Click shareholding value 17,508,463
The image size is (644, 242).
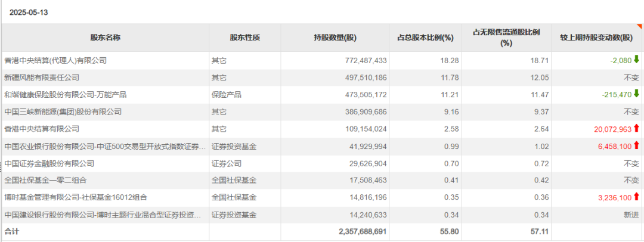[x=368, y=181]
